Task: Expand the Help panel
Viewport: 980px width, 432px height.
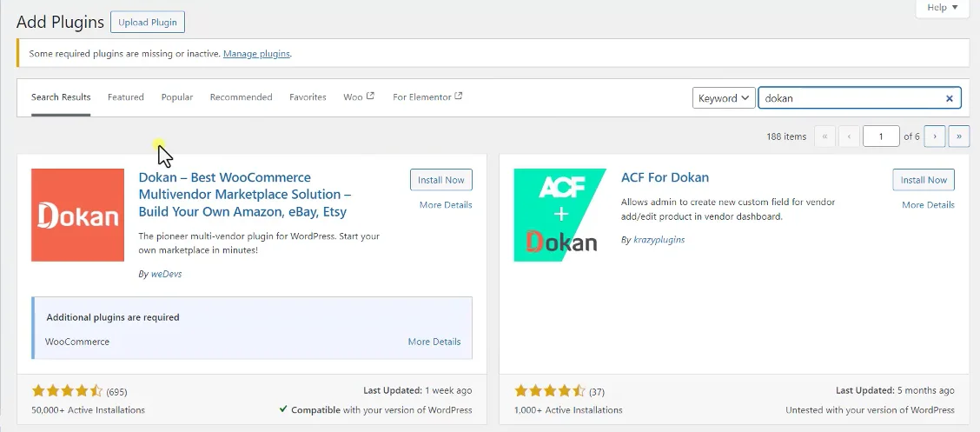Action: click(942, 8)
